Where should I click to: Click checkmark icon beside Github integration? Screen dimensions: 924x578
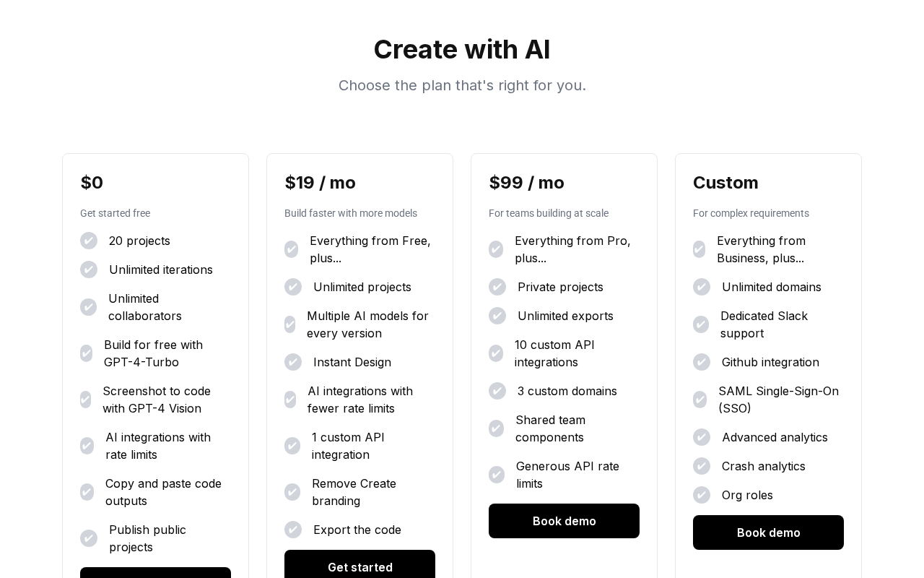click(702, 362)
